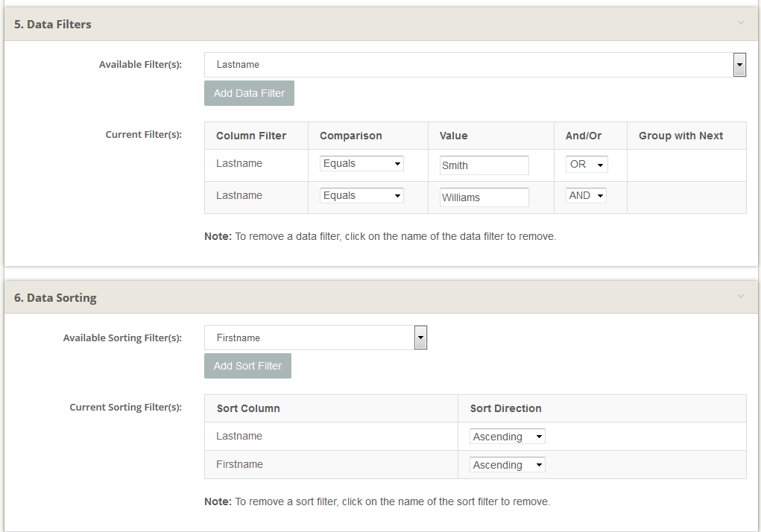This screenshot has width=761, height=532.
Task: Remove the Lastname sort filter
Action: click(239, 436)
